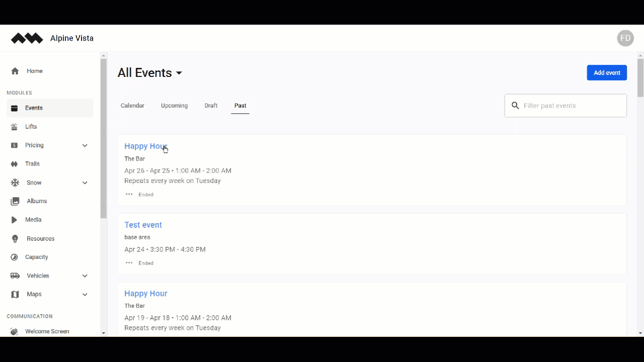Open the FD user avatar menu
Viewport: 644px width, 362px height.
pos(625,38)
